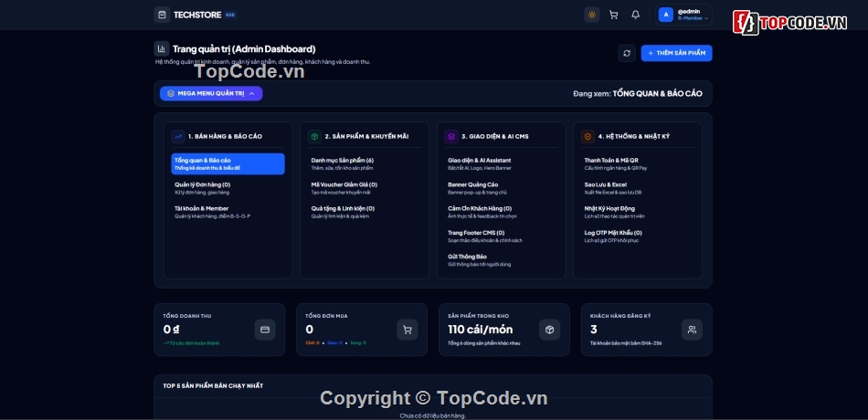The image size is (868, 420).
Task: Open Giao diện & AI Assistant
Action: click(x=501, y=163)
